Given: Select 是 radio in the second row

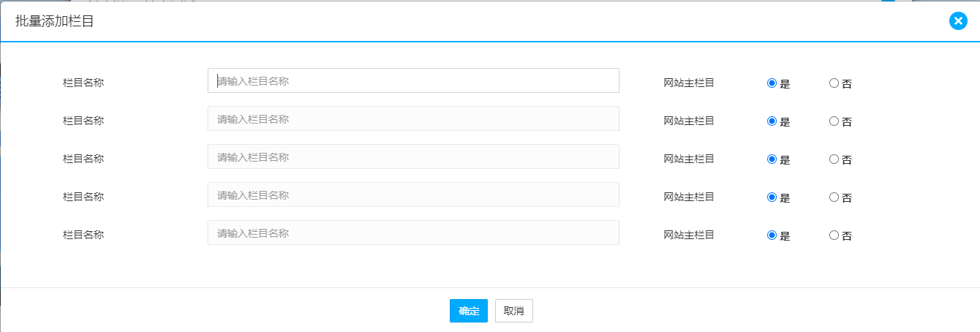Looking at the screenshot, I should [772, 121].
